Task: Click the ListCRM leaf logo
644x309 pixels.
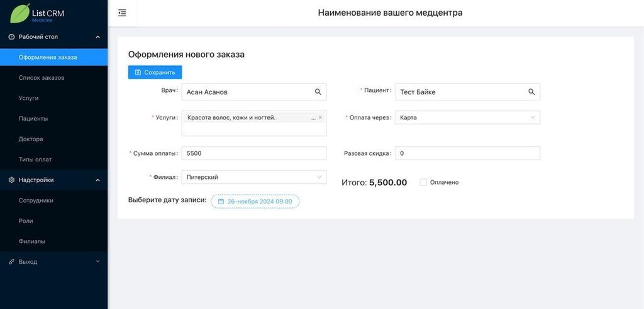Action: tap(20, 13)
